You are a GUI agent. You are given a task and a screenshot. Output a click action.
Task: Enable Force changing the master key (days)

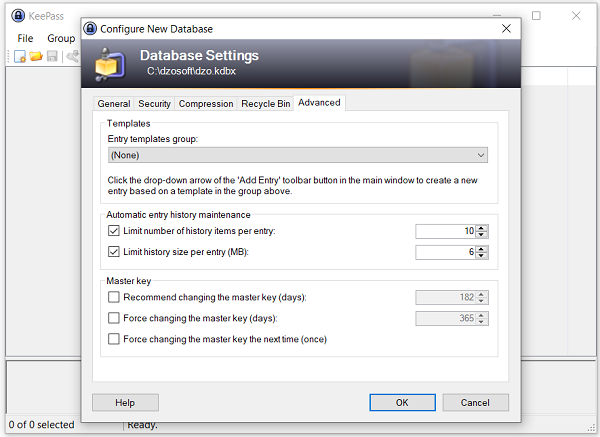(x=114, y=318)
